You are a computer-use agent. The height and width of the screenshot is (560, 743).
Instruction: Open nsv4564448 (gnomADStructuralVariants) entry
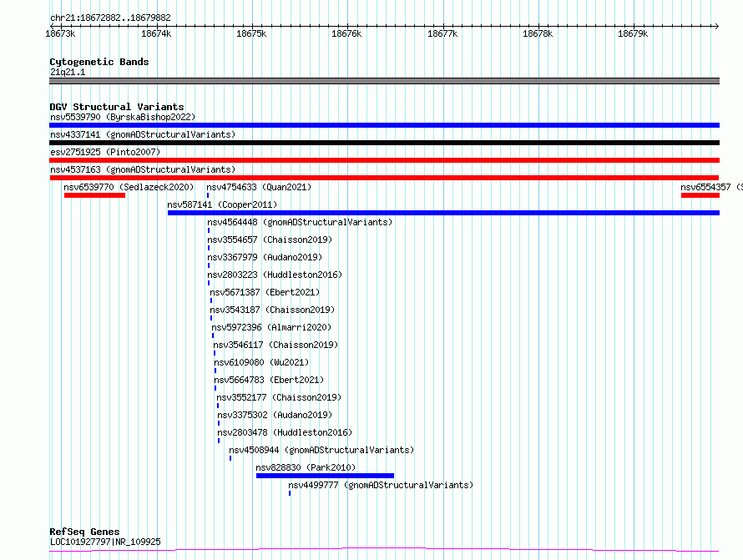(300, 222)
